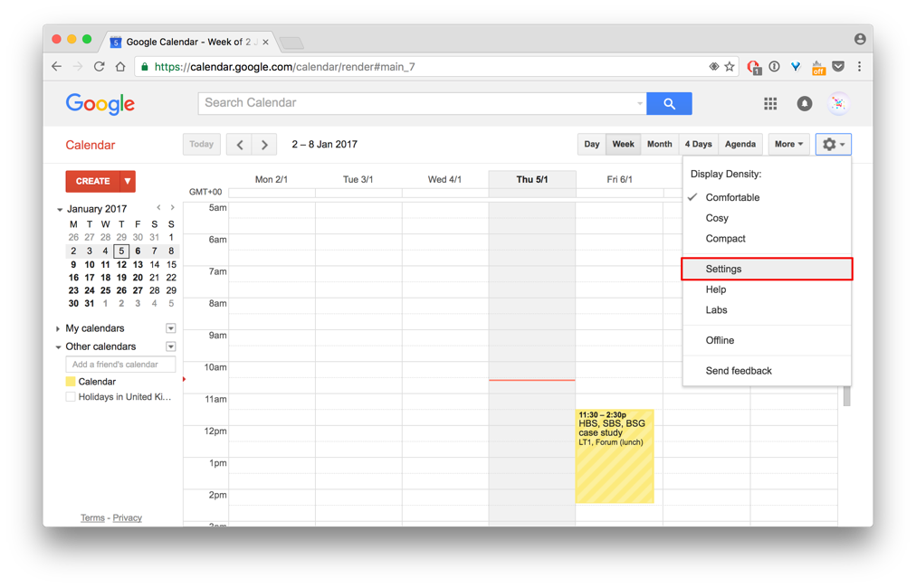Click the Add a friend's calendar field
The height and width of the screenshot is (588, 916).
pos(120,365)
